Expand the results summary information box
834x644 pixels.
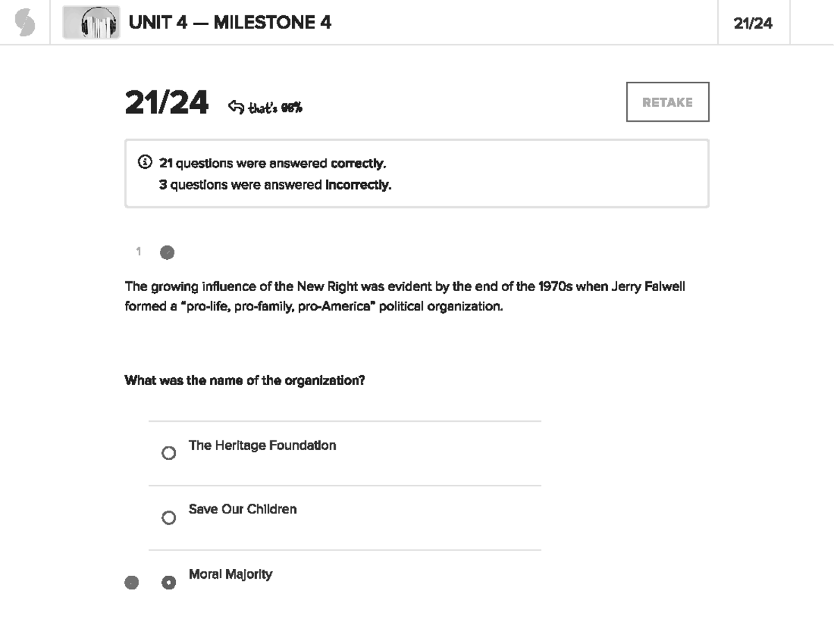tap(417, 173)
